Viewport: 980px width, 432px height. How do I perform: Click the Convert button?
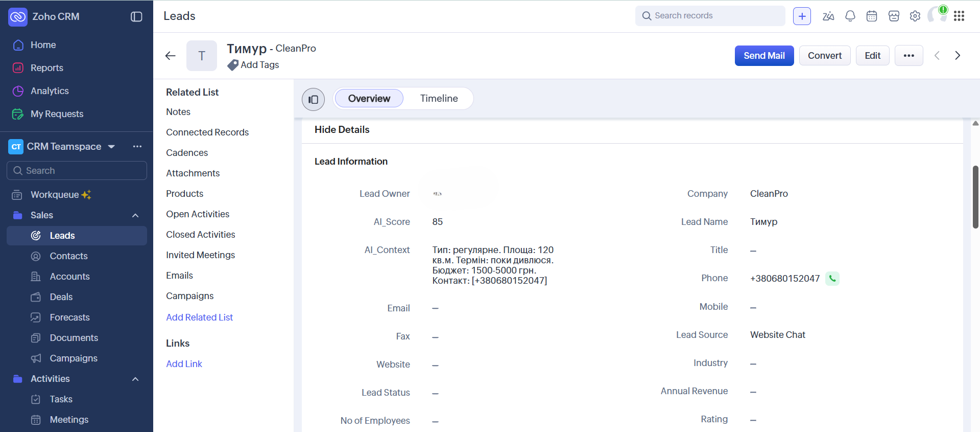click(824, 55)
